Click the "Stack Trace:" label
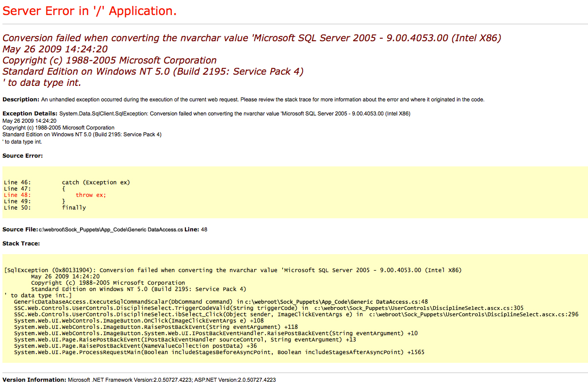Viewport: 588px width, 390px height. coord(21,243)
